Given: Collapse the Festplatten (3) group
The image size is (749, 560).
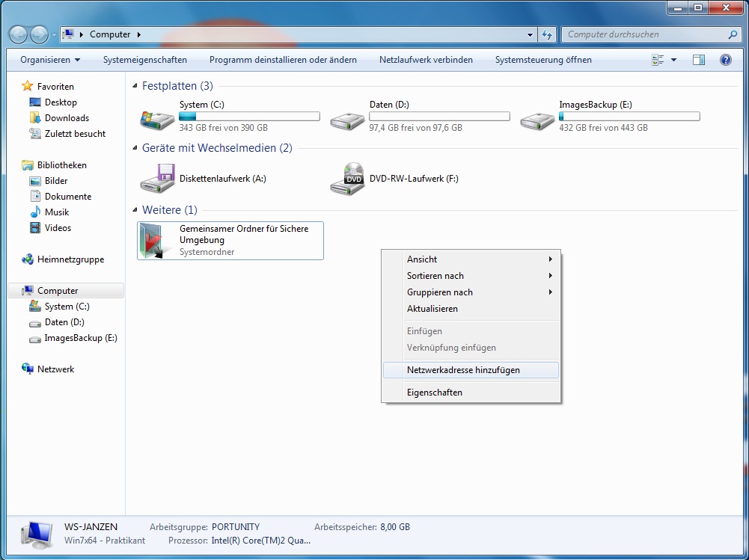Looking at the screenshot, I should click(135, 87).
